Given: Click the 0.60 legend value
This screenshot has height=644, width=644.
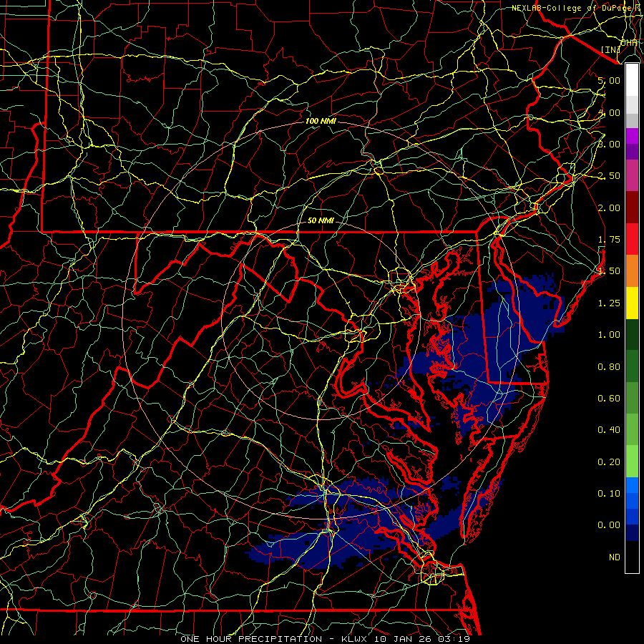Looking at the screenshot, I should (609, 399).
